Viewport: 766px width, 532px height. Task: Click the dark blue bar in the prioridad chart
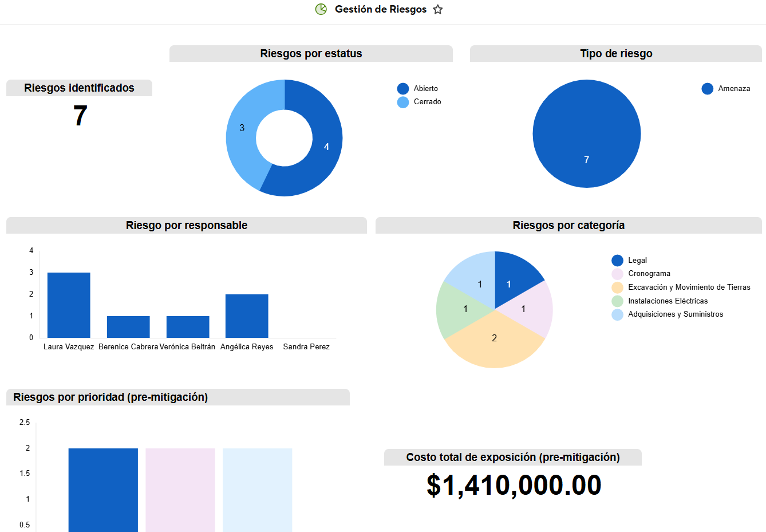pyautogui.click(x=103, y=490)
